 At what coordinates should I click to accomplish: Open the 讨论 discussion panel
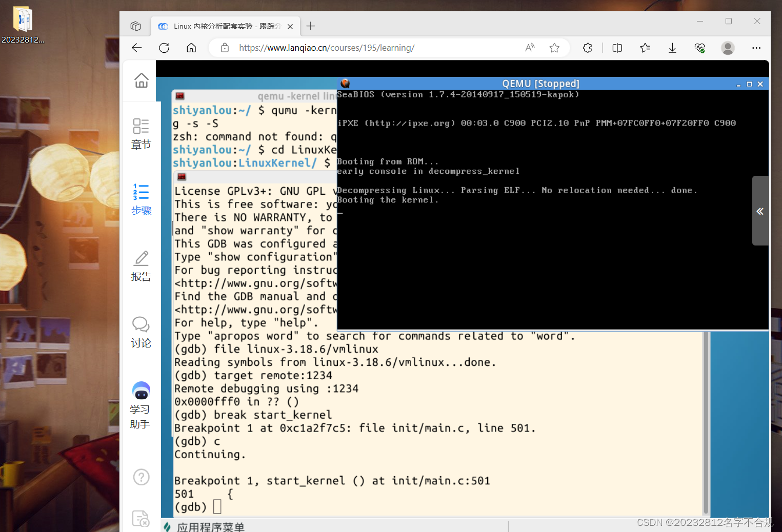[141, 332]
